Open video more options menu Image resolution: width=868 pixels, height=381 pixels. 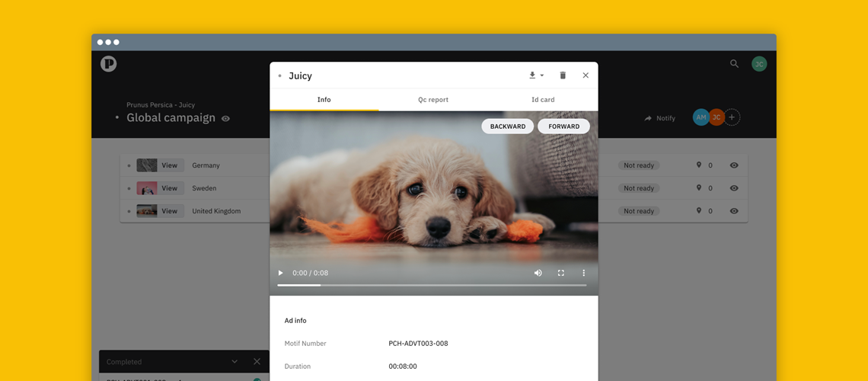tap(584, 273)
